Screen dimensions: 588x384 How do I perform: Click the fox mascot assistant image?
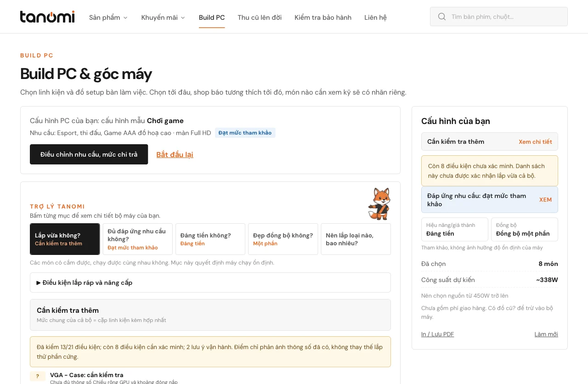point(379,203)
